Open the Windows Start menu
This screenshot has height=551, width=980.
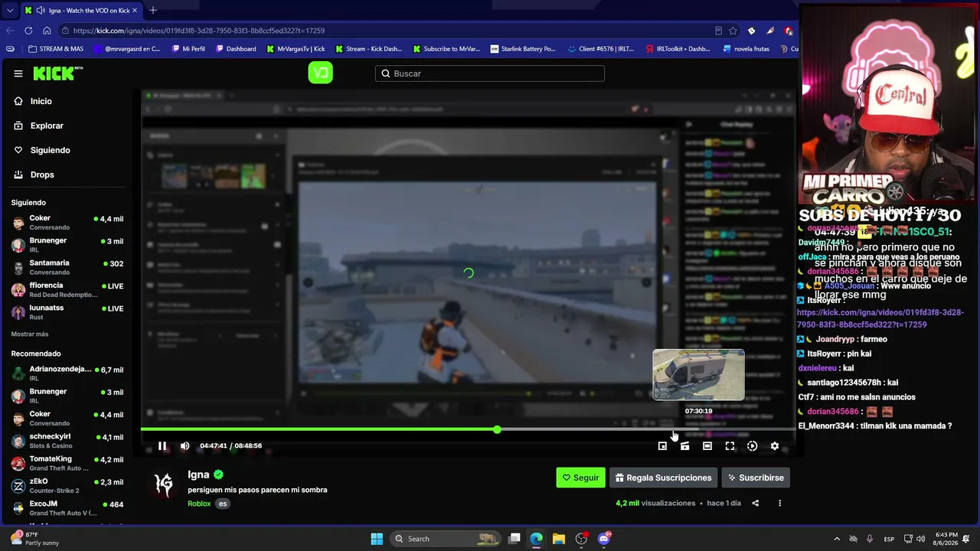point(377,539)
